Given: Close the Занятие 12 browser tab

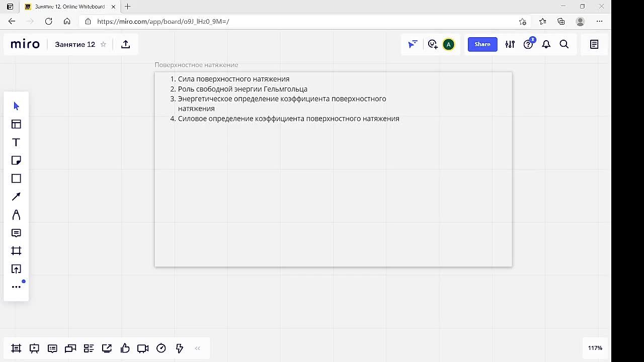Looking at the screenshot, I should pyautogui.click(x=114, y=7).
